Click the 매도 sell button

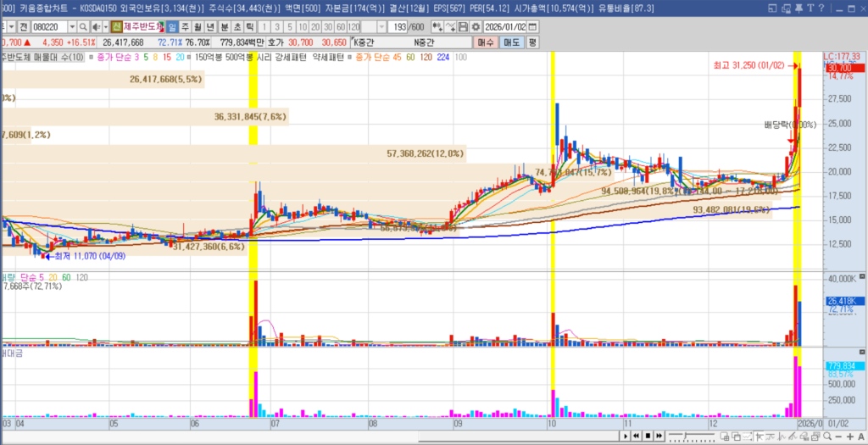[x=511, y=42]
